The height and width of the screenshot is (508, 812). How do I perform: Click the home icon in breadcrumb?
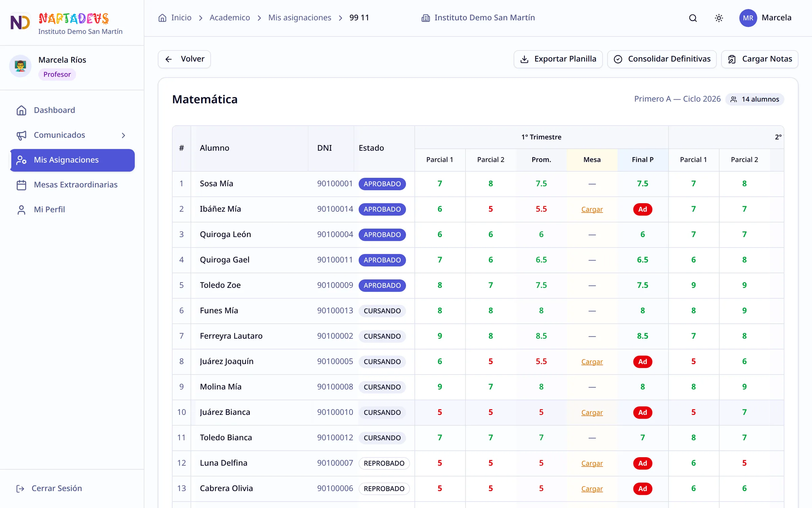[x=162, y=18]
